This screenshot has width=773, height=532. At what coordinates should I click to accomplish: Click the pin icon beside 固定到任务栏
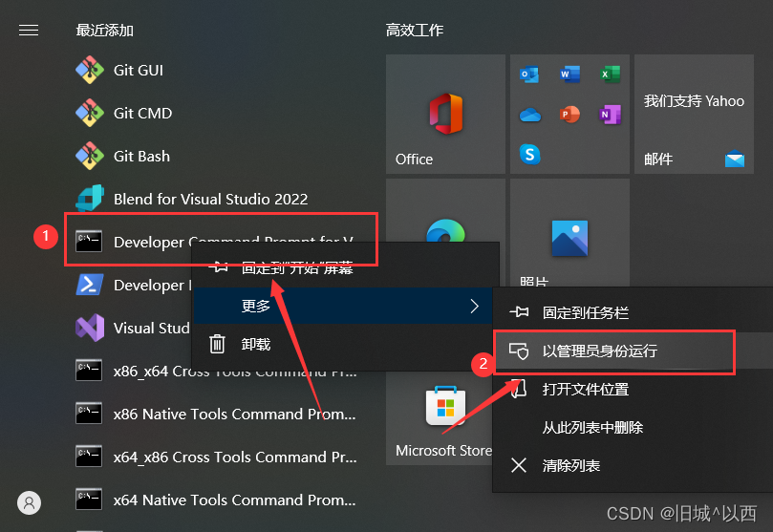(x=519, y=311)
